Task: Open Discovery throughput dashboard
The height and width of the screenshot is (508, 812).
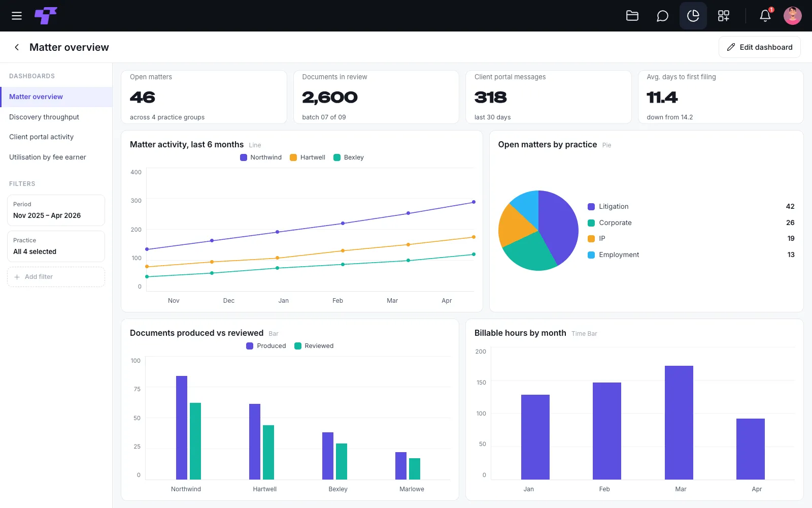Action: (x=56, y=117)
